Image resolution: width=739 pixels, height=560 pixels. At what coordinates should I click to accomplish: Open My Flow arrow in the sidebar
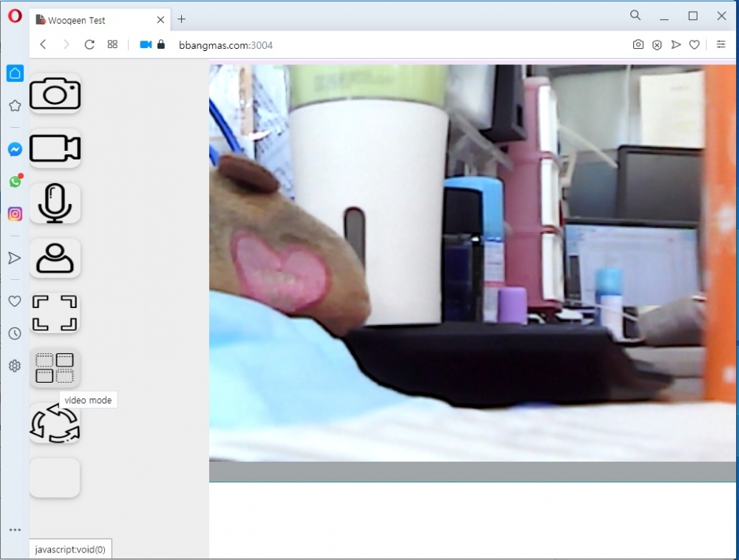(15, 258)
